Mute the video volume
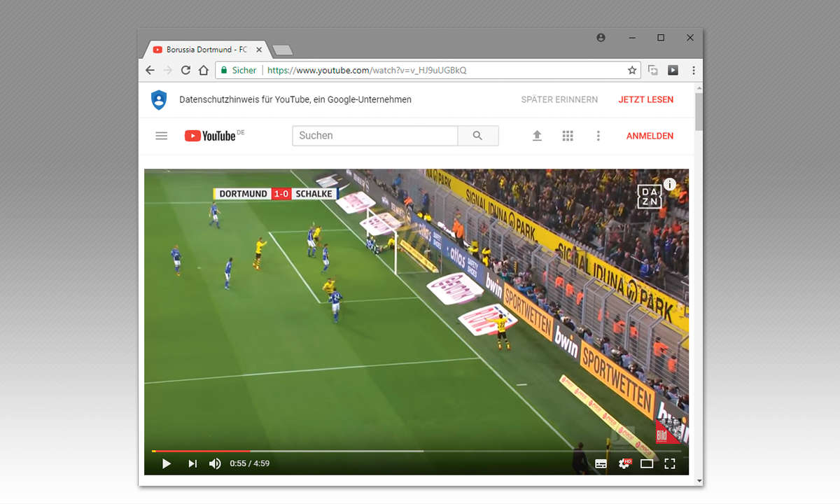This screenshot has height=504, width=840. [x=215, y=463]
